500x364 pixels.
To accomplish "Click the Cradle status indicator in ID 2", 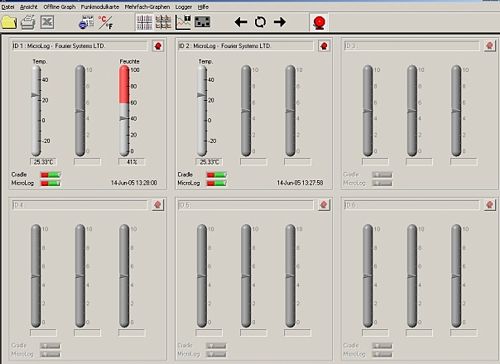I will click(x=216, y=175).
